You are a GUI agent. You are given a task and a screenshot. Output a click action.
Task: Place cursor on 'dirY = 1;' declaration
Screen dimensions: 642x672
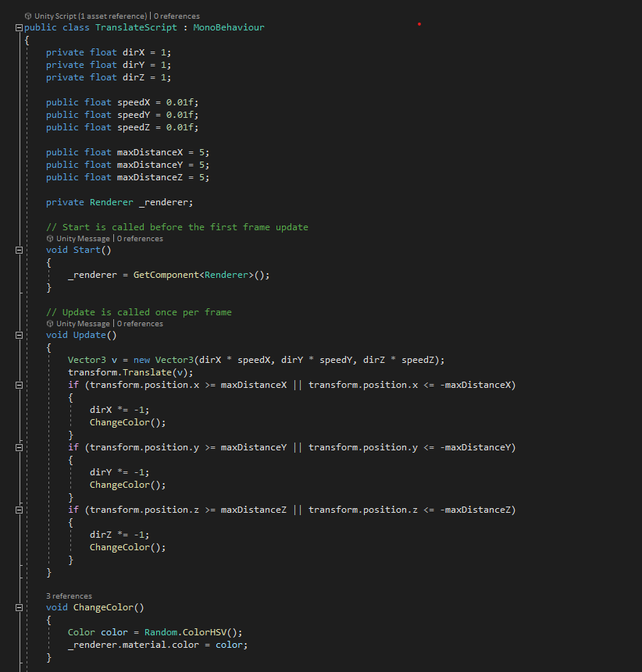coord(147,65)
